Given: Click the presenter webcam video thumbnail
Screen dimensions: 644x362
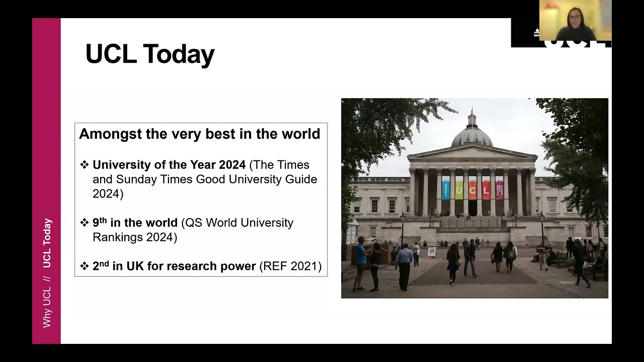Looking at the screenshot, I should [575, 20].
